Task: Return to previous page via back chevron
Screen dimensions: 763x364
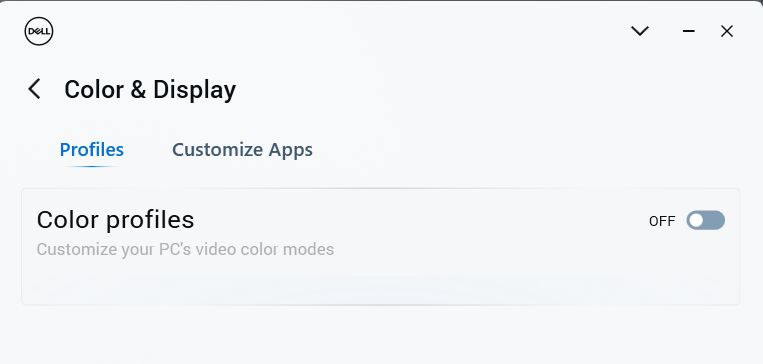Action: (x=34, y=89)
